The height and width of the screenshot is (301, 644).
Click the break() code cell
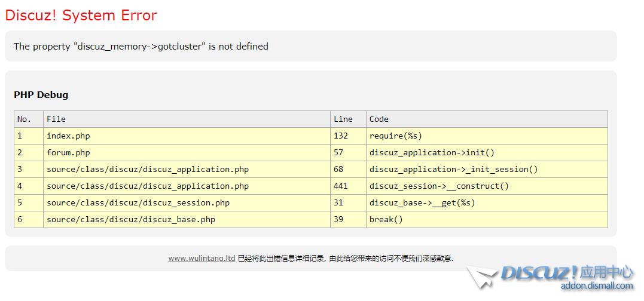coord(386,219)
